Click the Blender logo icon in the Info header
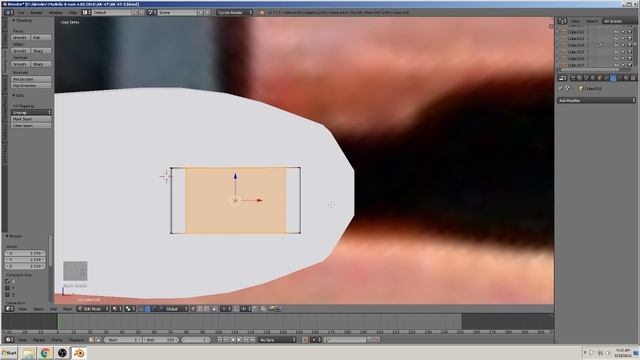 click(262, 13)
